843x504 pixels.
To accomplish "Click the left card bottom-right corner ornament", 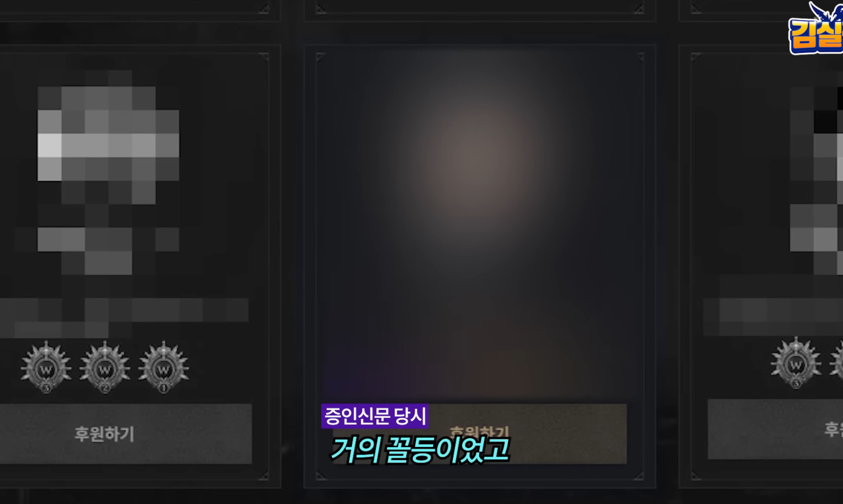I will point(264,476).
